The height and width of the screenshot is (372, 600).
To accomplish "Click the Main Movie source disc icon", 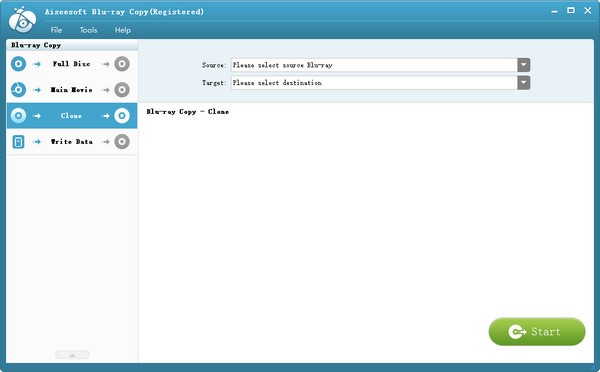I will [18, 90].
